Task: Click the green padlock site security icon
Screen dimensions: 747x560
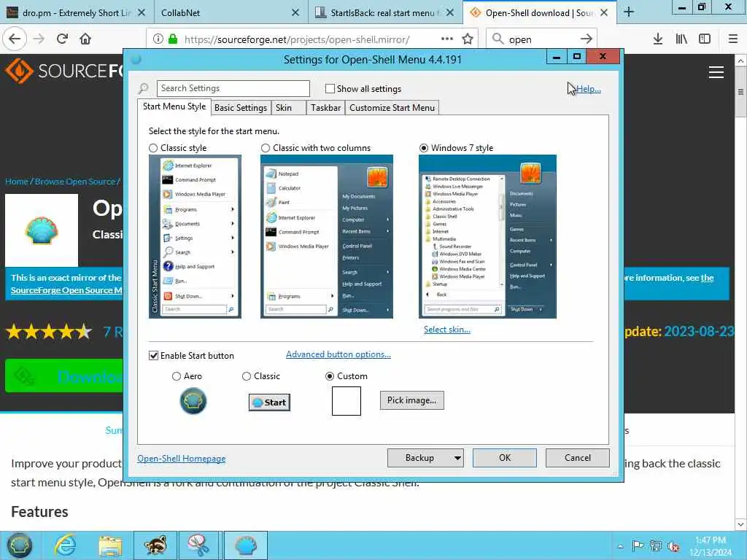Action: click(x=174, y=39)
